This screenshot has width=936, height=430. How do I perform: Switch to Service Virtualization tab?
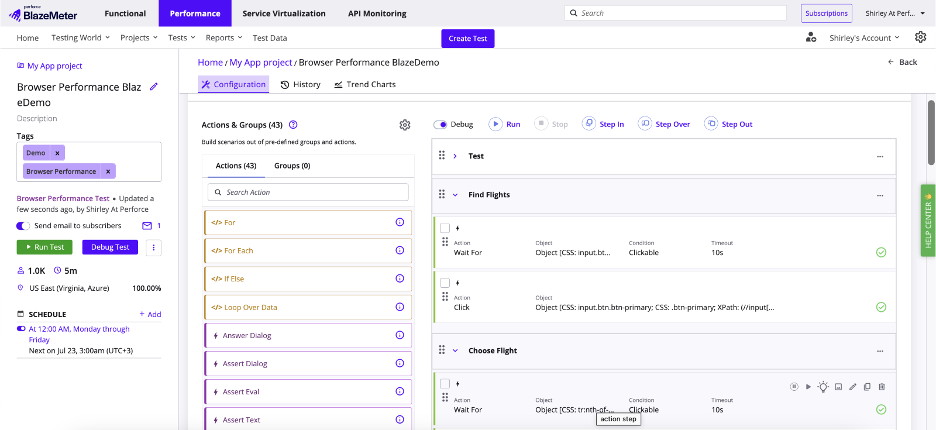(284, 13)
